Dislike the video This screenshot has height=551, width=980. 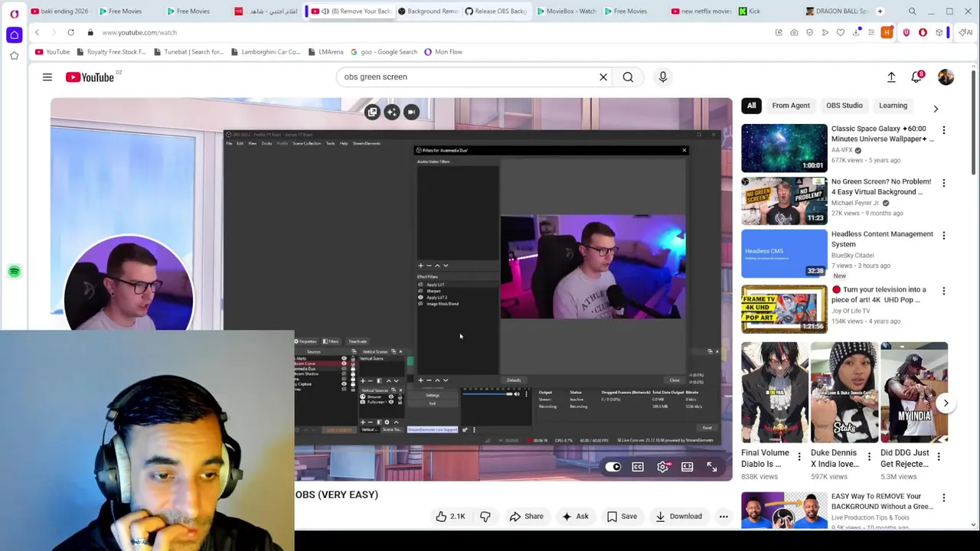[x=485, y=517]
